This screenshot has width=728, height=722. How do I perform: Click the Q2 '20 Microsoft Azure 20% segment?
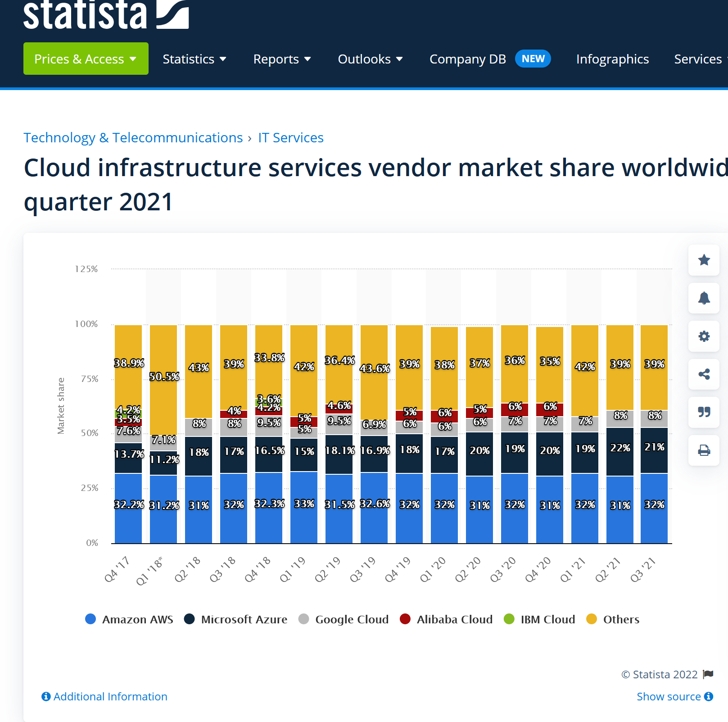[479, 454]
